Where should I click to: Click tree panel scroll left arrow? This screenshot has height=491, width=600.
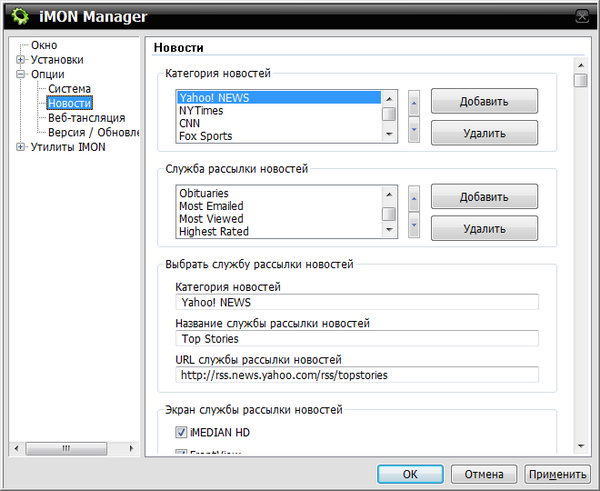16,448
